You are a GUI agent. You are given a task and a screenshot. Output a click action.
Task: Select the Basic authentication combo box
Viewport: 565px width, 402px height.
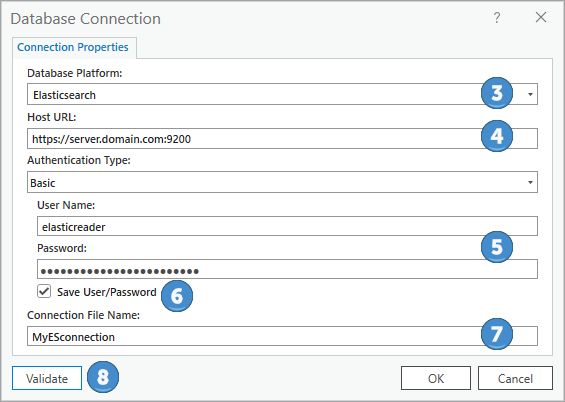pyautogui.click(x=282, y=182)
